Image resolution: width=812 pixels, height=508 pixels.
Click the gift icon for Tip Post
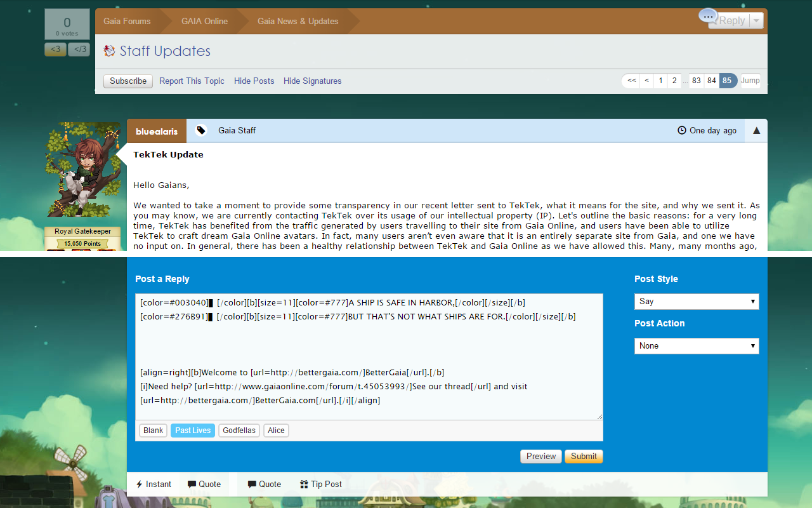[304, 484]
